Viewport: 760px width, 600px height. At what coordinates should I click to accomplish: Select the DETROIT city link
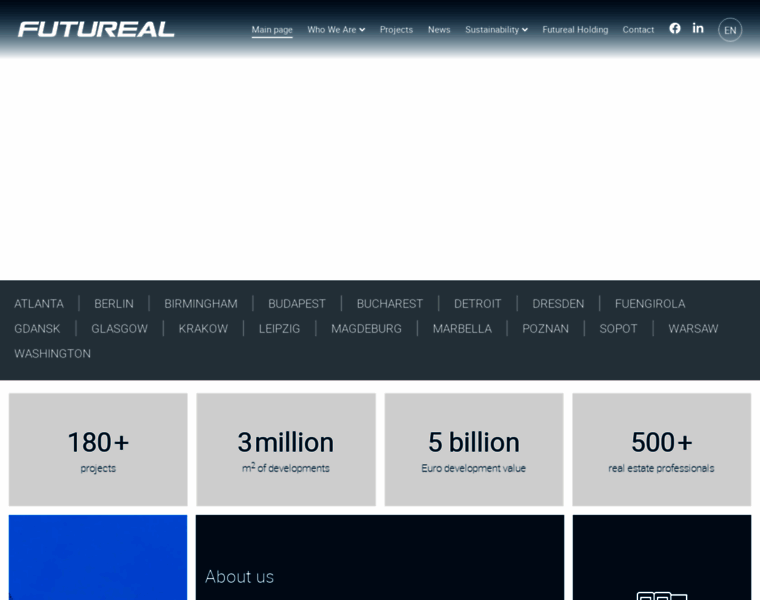pyautogui.click(x=477, y=304)
